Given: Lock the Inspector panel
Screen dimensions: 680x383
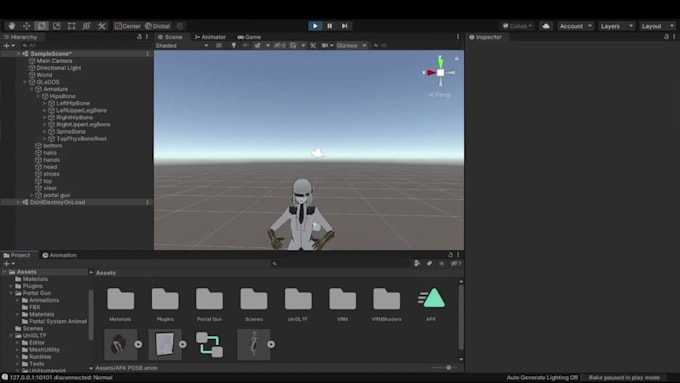Looking at the screenshot, I should 666,37.
